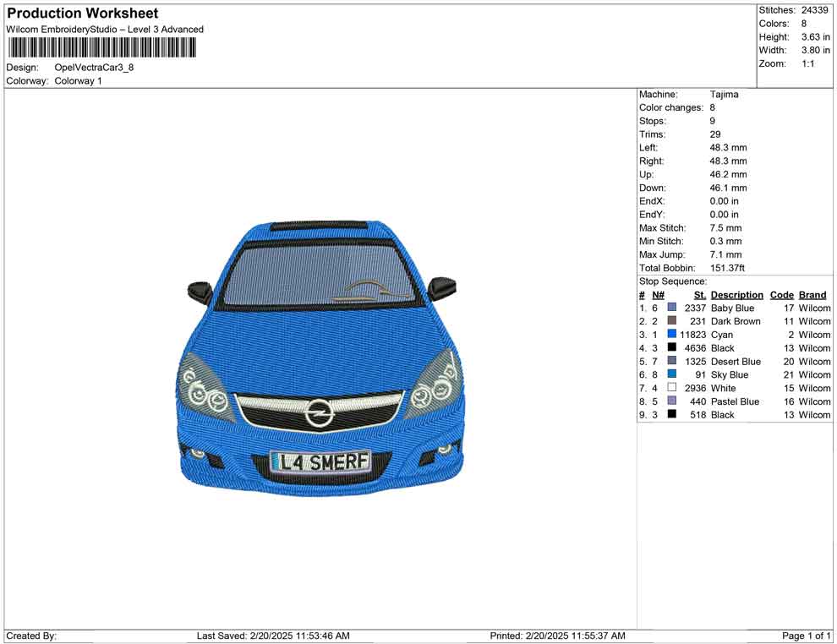837x644 pixels.
Task: Select the Dark Brown color swatch
Action: (x=670, y=321)
